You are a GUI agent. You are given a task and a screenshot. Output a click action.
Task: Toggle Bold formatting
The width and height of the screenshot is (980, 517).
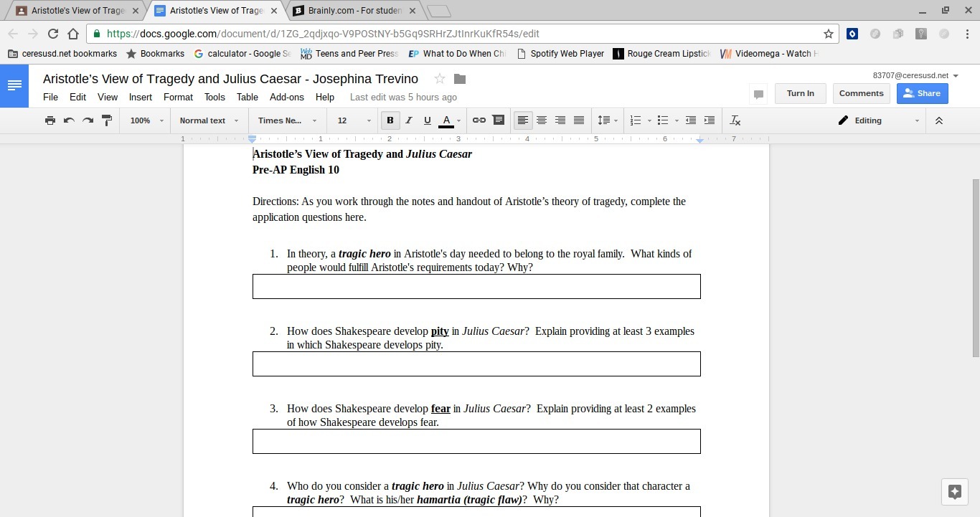390,120
